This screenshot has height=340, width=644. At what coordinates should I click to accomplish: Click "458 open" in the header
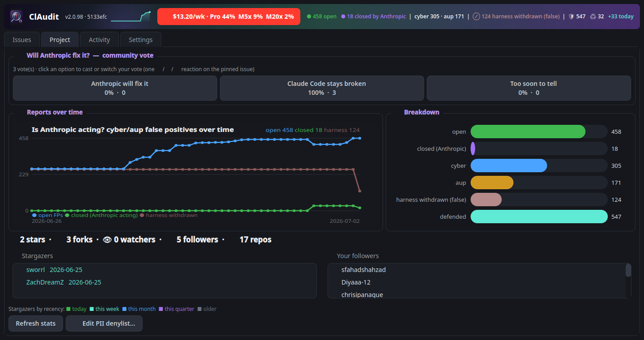coord(324,17)
